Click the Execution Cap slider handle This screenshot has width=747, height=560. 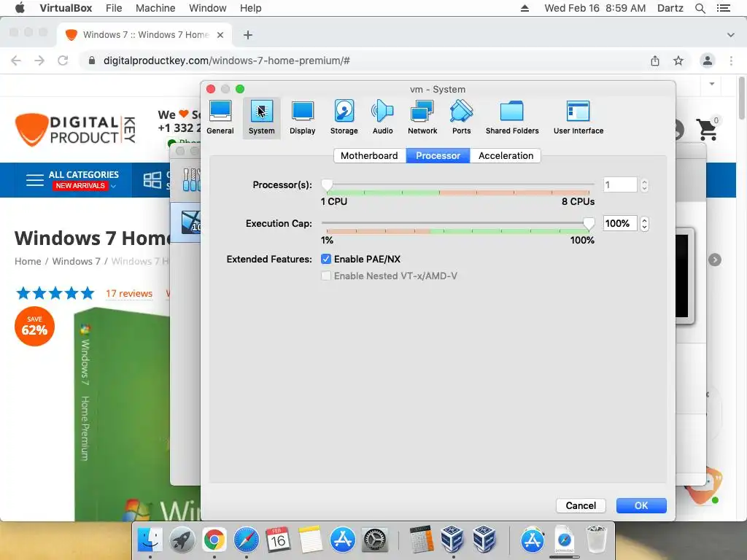[589, 223]
